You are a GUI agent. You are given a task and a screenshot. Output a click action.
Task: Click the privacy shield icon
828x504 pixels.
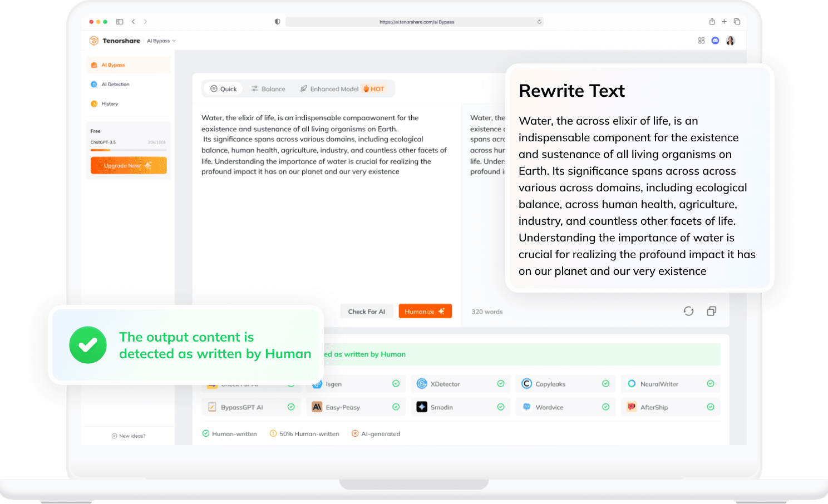(x=278, y=22)
